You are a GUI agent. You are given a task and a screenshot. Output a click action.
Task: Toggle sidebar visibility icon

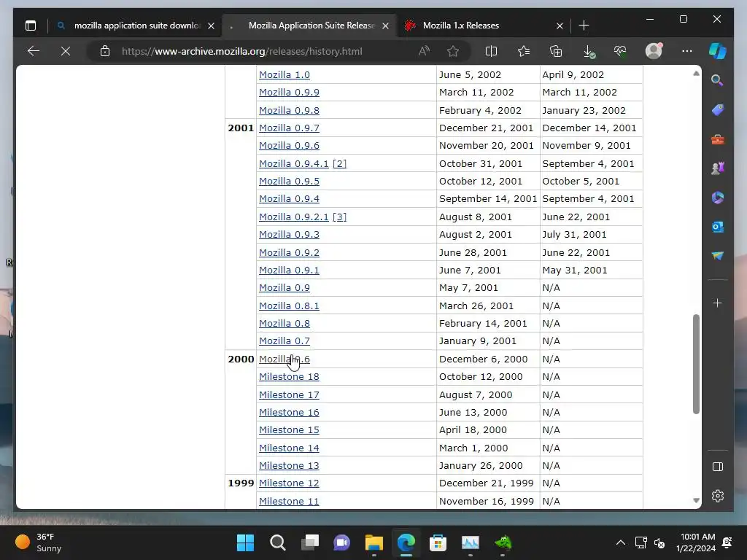tap(718, 467)
